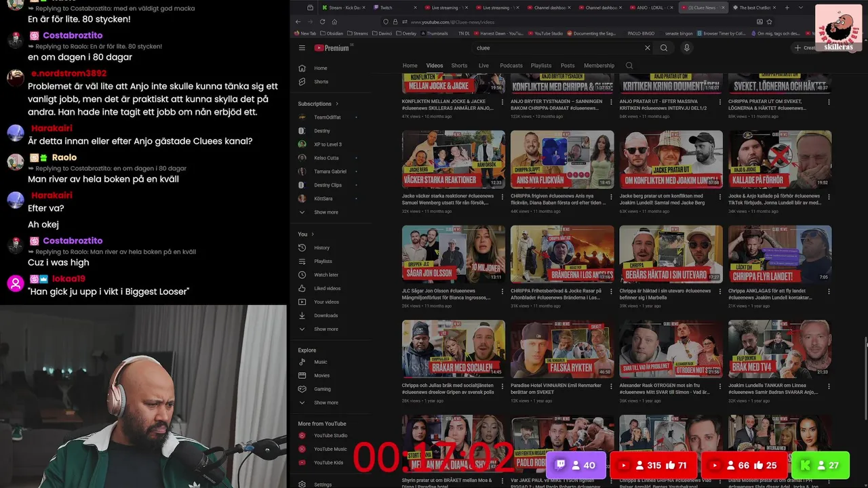Switch to the Twitch browser tab
This screenshot has width=868, height=488.
[395, 7]
